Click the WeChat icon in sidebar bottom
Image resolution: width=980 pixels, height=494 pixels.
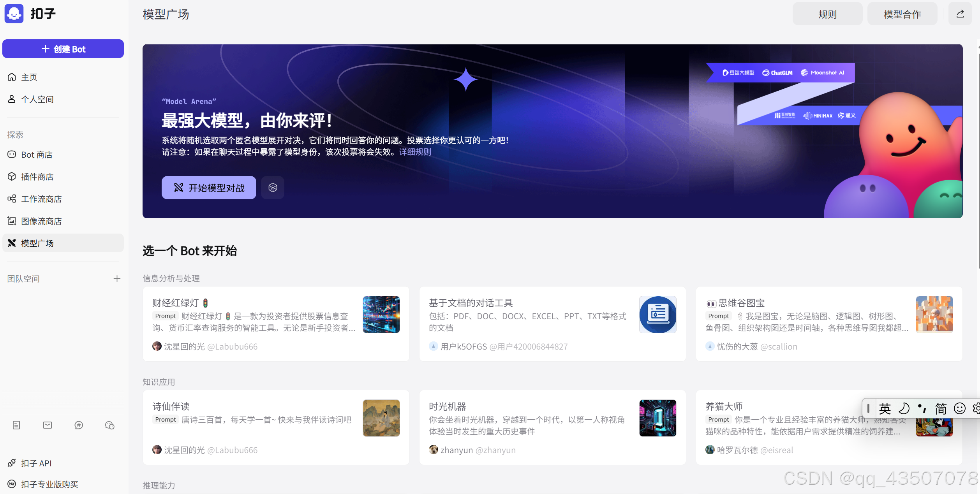click(110, 425)
